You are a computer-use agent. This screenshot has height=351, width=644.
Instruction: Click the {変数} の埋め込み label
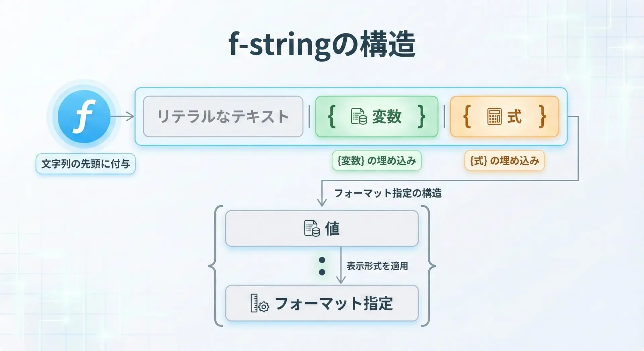(376, 161)
